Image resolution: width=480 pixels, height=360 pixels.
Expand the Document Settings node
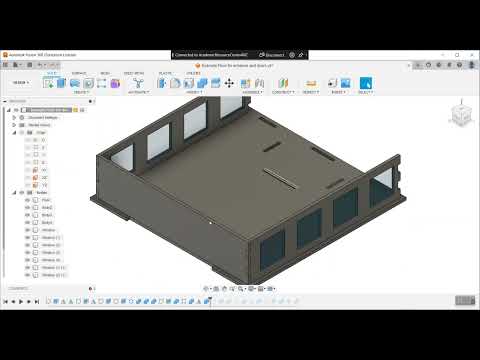pyautogui.click(x=14, y=117)
